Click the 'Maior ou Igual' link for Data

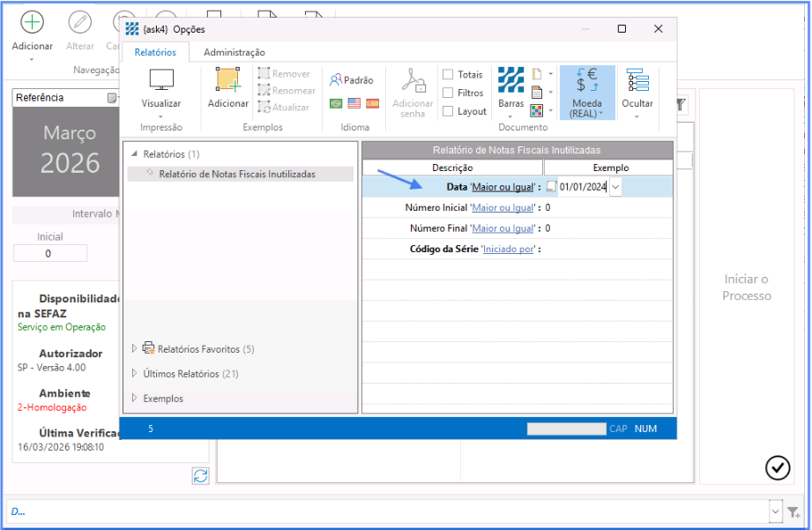pos(503,187)
